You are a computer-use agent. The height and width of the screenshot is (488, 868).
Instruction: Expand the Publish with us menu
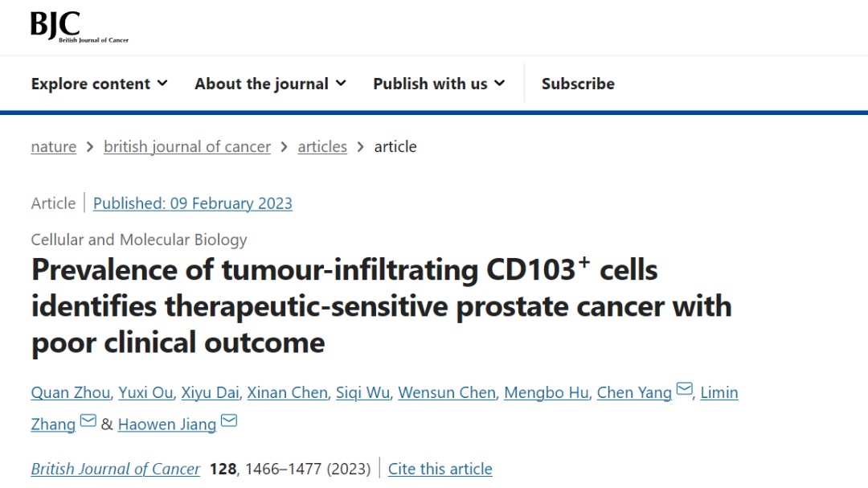click(x=439, y=84)
